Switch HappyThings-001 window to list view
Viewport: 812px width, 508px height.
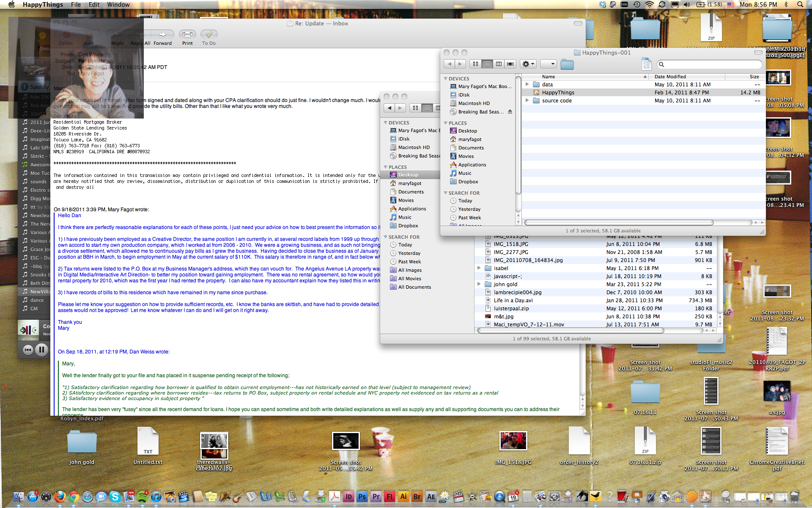pyautogui.click(x=487, y=64)
